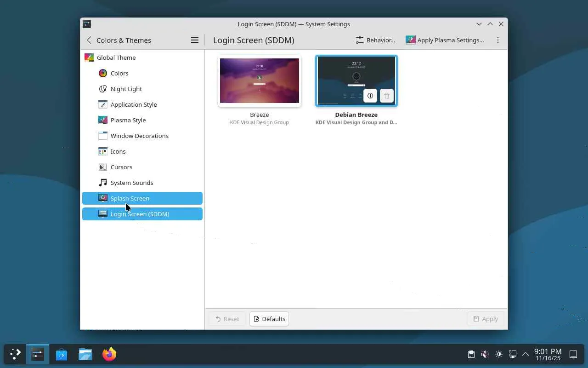Restore settings with the Defaults button
This screenshot has width=588, height=368.
(x=269, y=319)
